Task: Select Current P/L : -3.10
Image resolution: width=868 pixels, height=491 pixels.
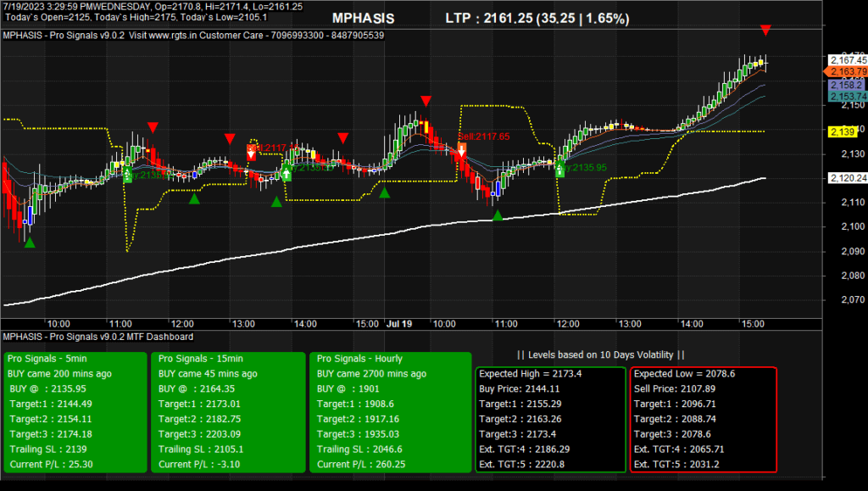Action: coord(199,464)
